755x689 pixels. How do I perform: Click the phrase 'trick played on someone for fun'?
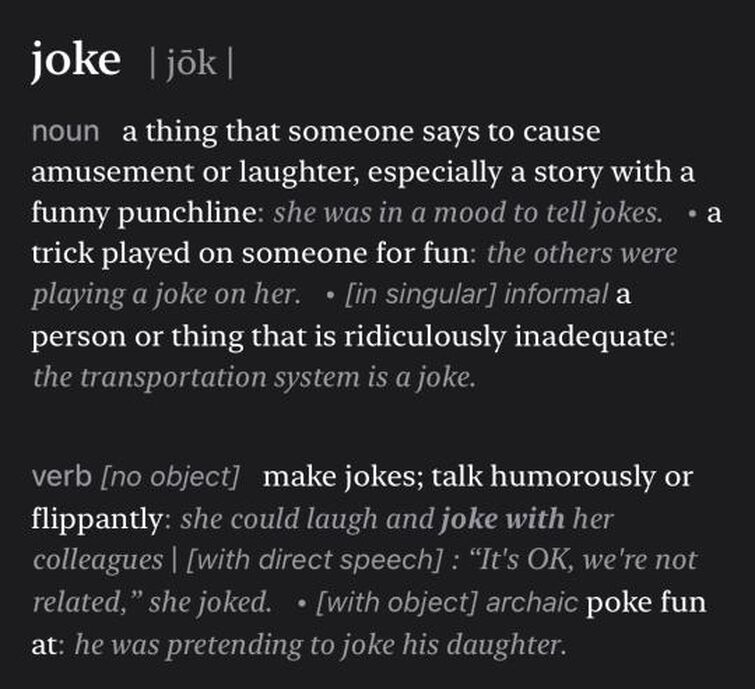pos(250,254)
